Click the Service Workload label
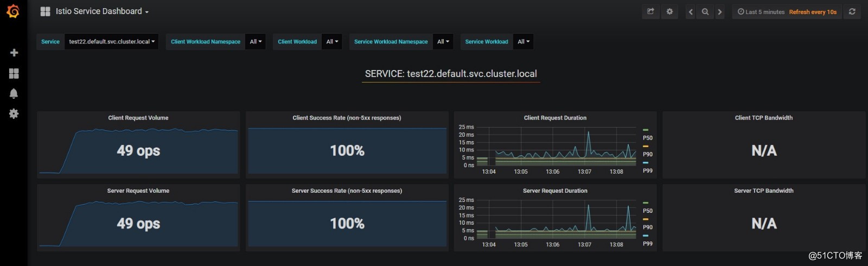This screenshot has height=266, width=868. [487, 42]
